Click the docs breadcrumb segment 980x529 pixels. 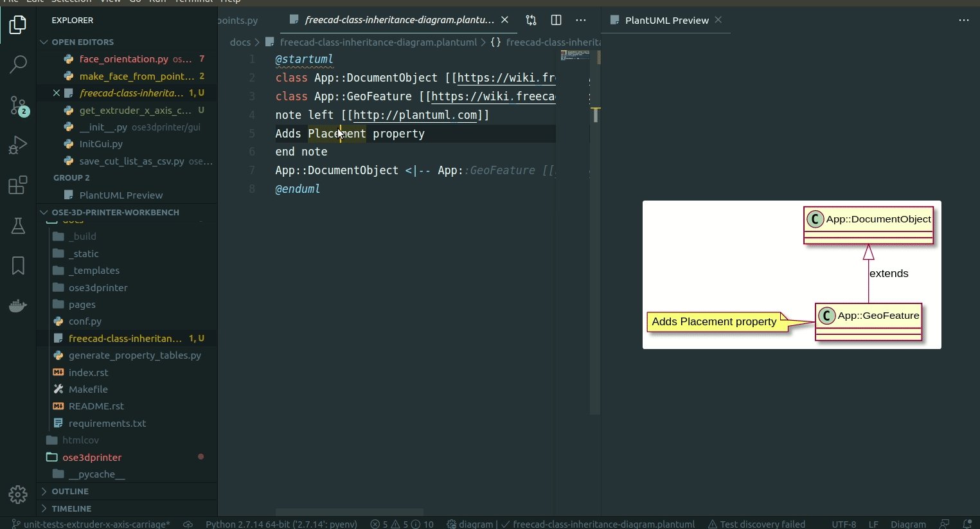pyautogui.click(x=240, y=42)
